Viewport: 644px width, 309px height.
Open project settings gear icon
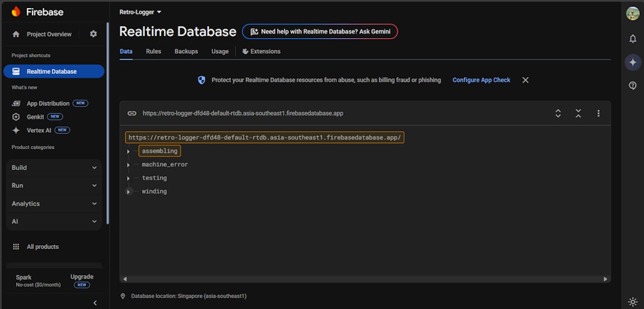pos(93,34)
